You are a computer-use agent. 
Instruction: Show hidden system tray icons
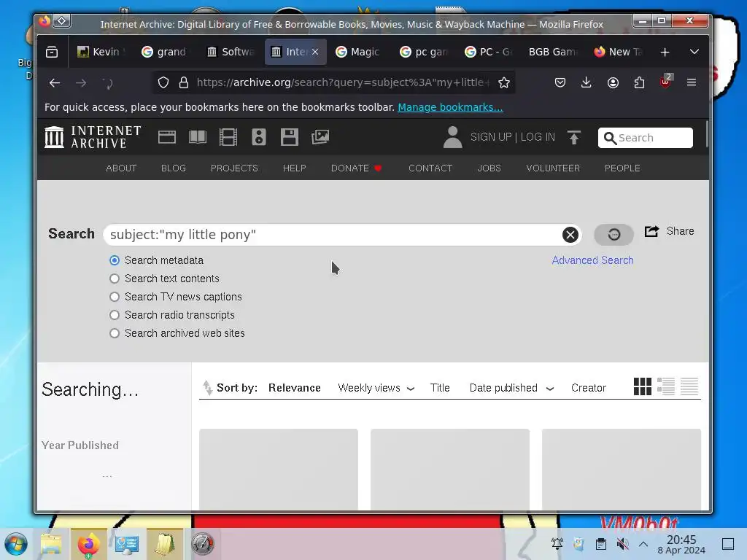pyautogui.click(x=643, y=544)
